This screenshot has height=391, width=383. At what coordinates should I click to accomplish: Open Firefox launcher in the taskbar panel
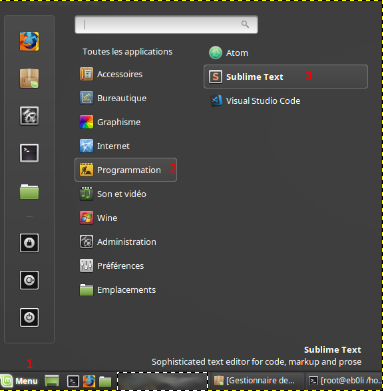[x=89, y=381]
